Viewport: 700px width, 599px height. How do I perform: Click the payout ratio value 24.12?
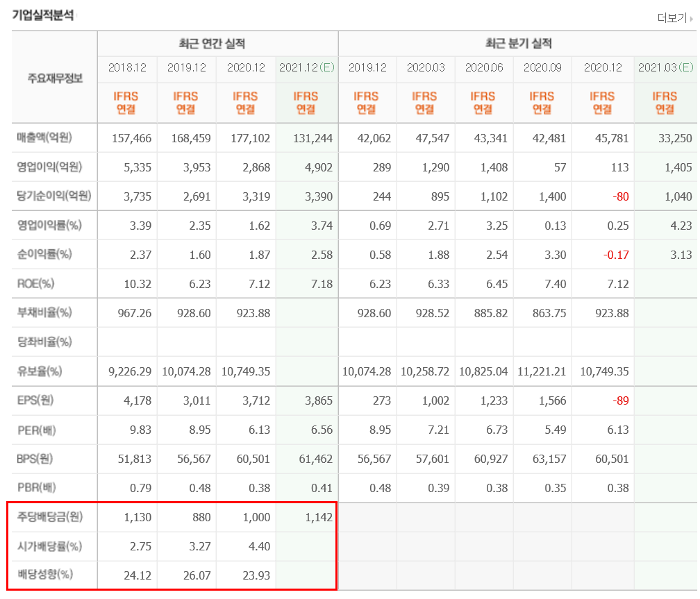coord(137,575)
